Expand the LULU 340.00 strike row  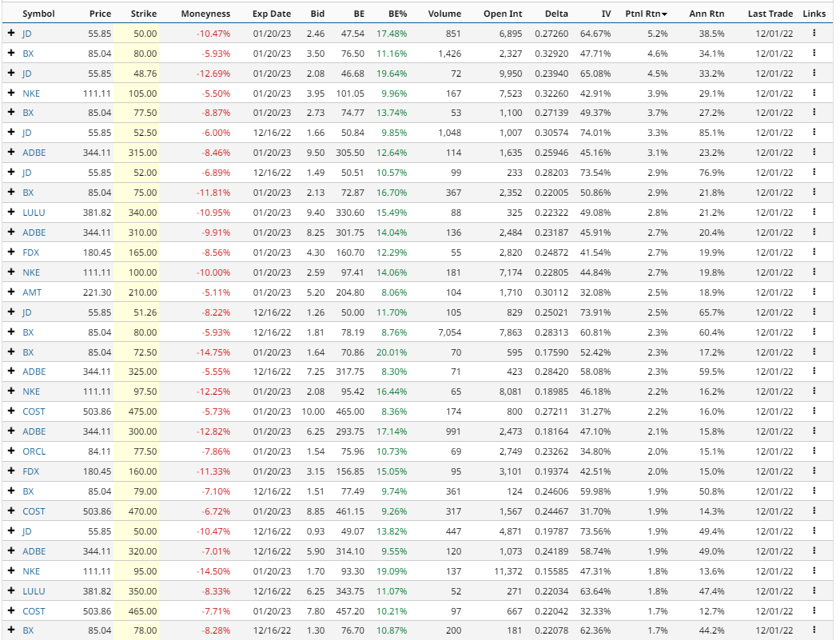point(10,213)
